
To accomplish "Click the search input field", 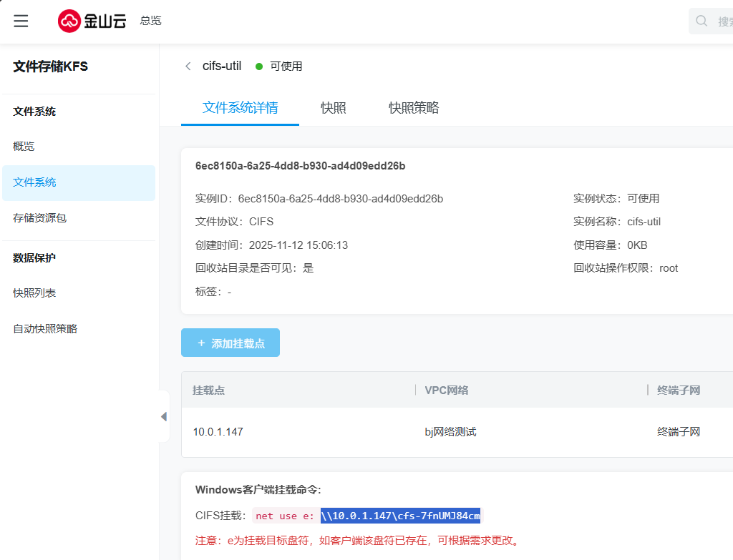I will coord(723,21).
